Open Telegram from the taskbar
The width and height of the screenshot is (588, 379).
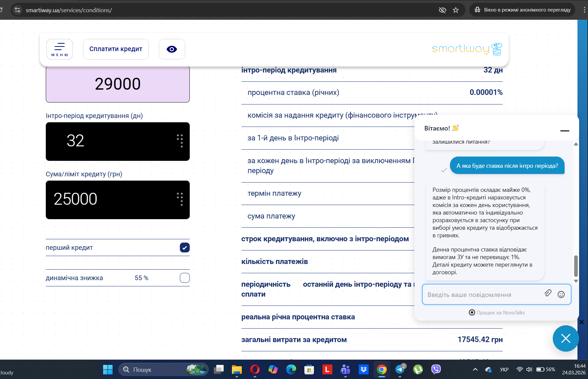(x=400, y=369)
